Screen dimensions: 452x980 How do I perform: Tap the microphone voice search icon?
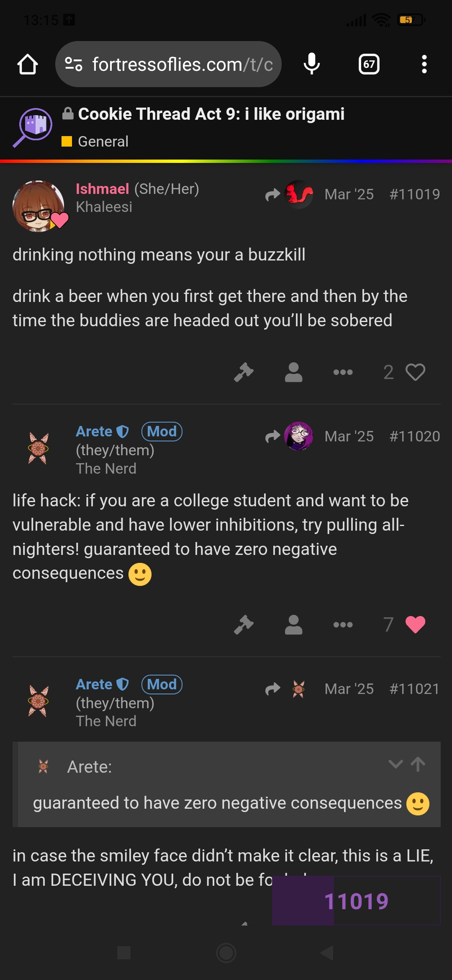[x=312, y=64]
